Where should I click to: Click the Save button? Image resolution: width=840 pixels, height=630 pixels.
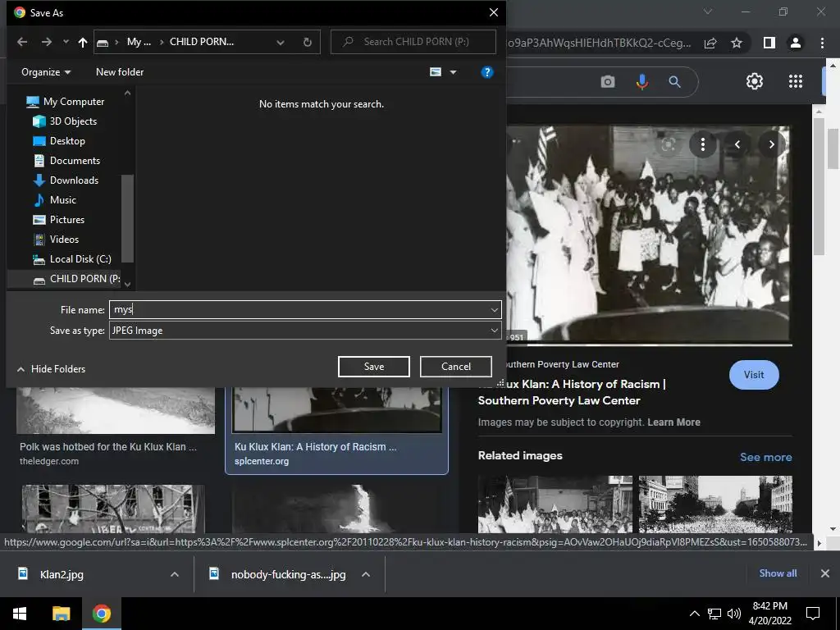coord(374,367)
